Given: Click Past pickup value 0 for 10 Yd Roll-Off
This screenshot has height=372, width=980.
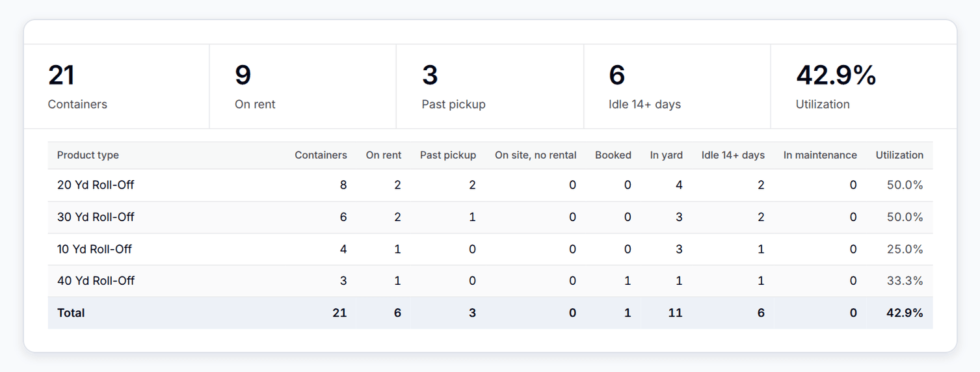Looking at the screenshot, I should coord(473,249).
